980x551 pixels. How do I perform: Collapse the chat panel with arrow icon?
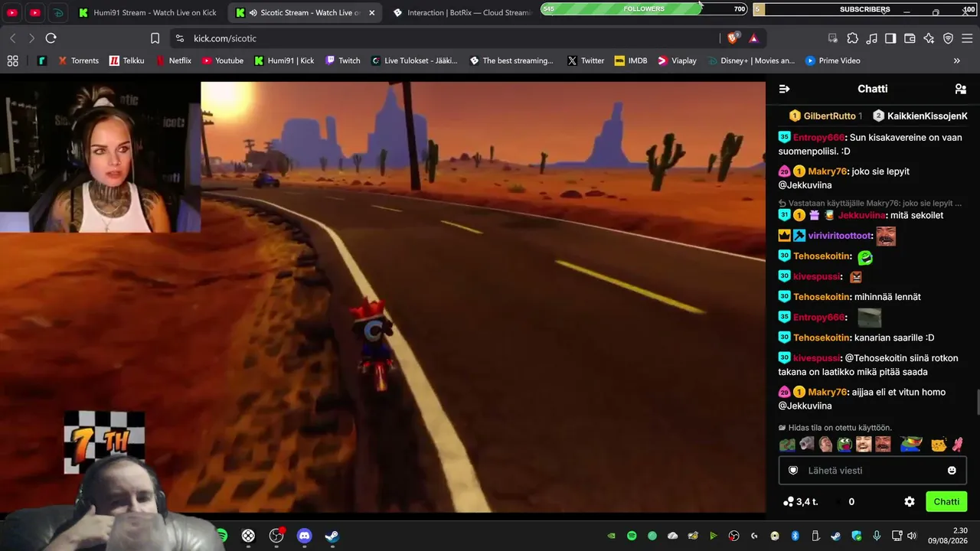click(784, 89)
